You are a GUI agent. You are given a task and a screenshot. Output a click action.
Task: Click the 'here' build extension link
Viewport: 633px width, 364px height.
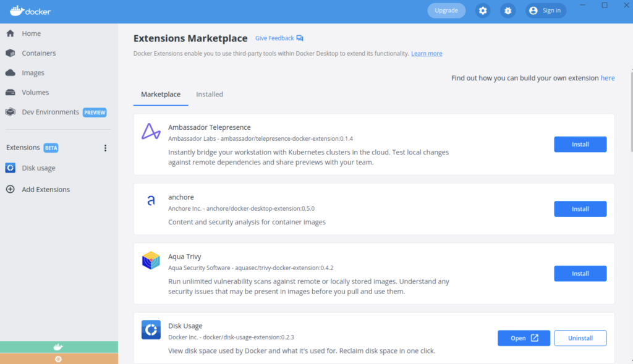[608, 78]
